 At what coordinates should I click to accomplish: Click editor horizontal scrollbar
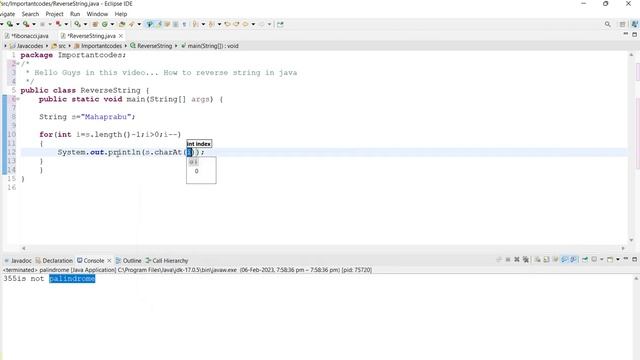pyautogui.click(x=323, y=248)
